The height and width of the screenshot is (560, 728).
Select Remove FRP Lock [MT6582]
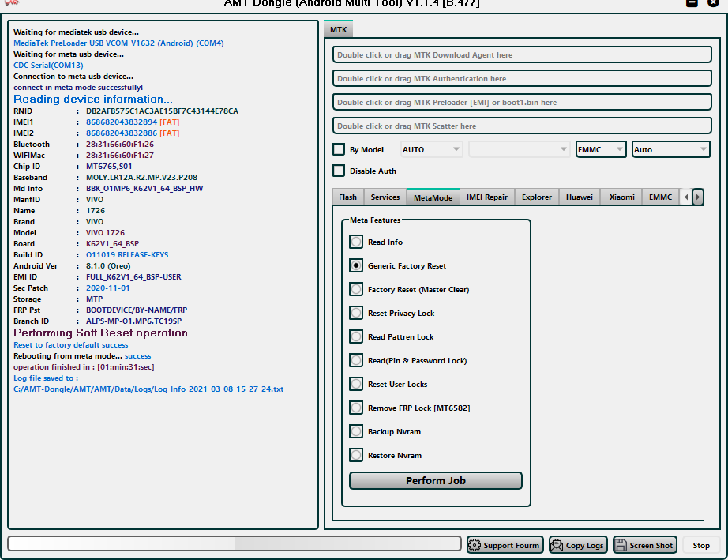(356, 408)
